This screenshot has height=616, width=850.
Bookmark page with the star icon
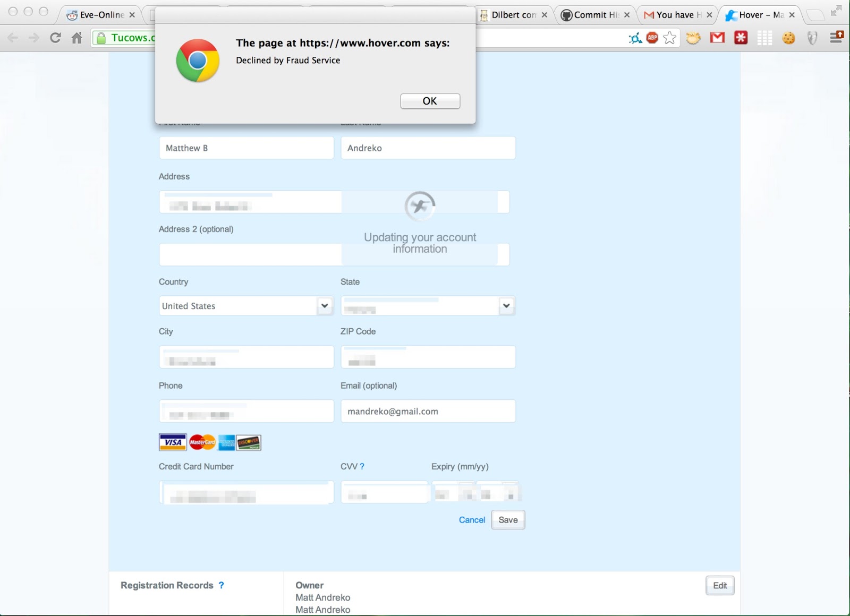pyautogui.click(x=669, y=38)
